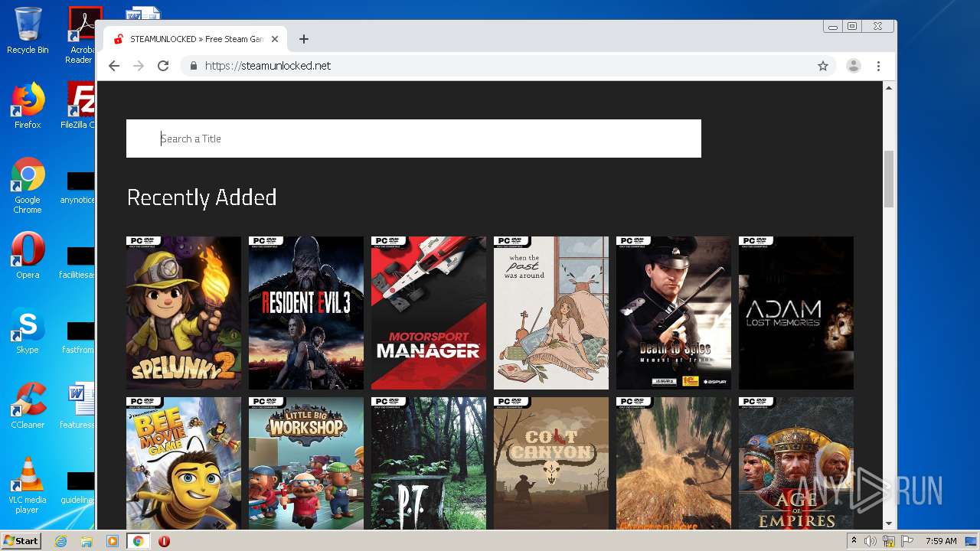The width and height of the screenshot is (980, 551).
Task: Open the Resident Evil 3 cover
Action: point(306,313)
